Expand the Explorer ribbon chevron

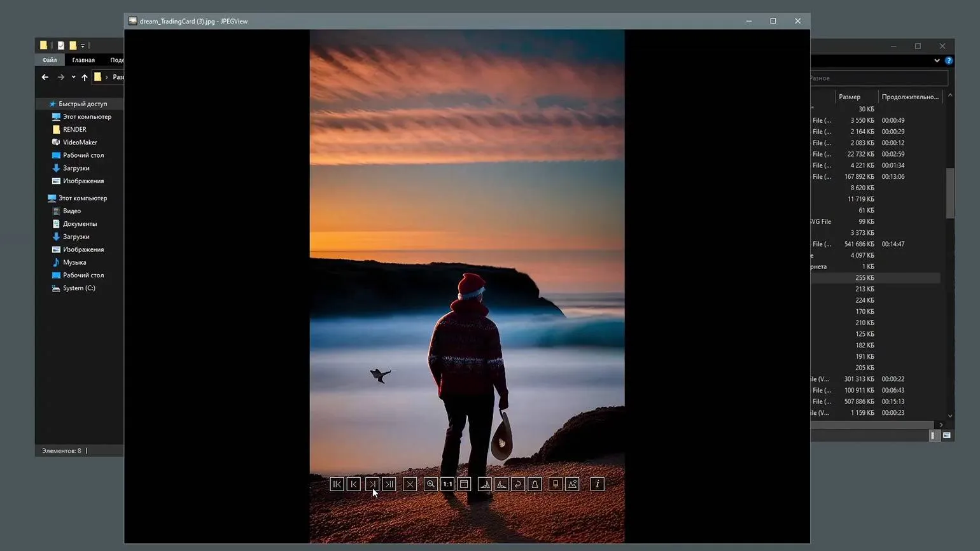[937, 60]
